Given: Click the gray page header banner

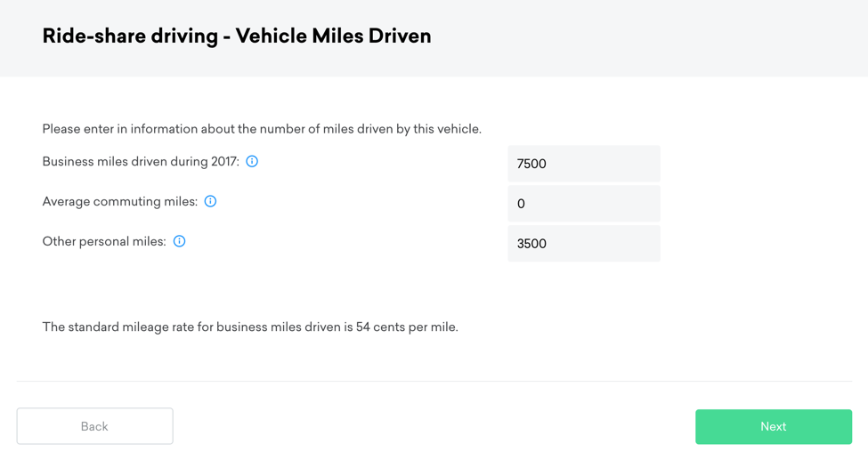Looking at the screenshot, I should (x=668, y=37).
